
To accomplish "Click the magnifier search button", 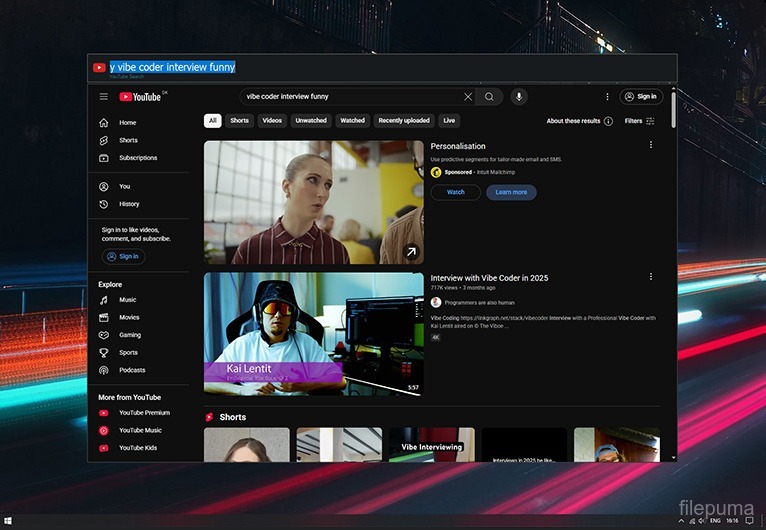I will coord(489,97).
